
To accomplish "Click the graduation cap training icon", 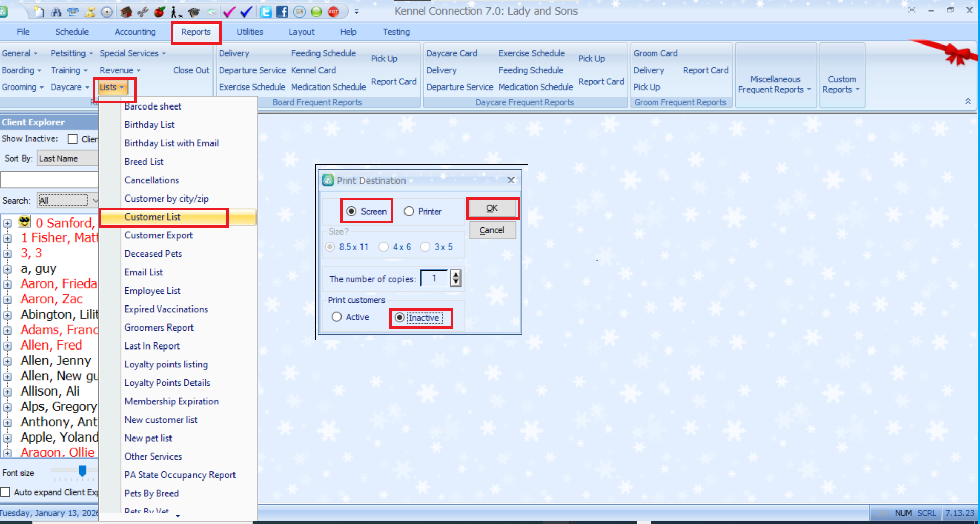I will click(x=194, y=11).
